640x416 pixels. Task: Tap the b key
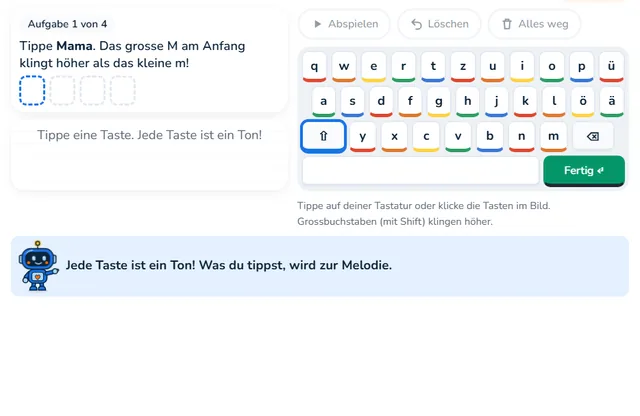click(490, 136)
